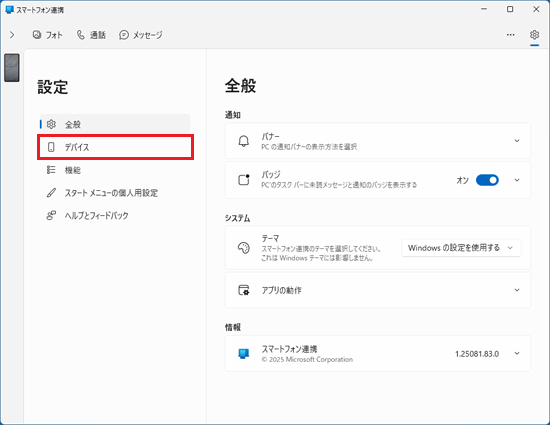Toggle the バッジ switch off
The width and height of the screenshot is (550, 425).
pos(487,180)
